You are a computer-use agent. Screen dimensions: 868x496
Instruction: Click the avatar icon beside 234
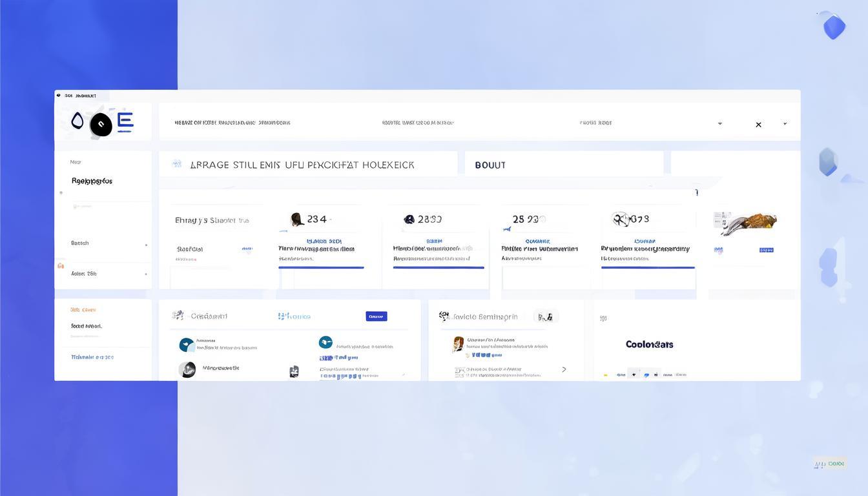click(297, 220)
